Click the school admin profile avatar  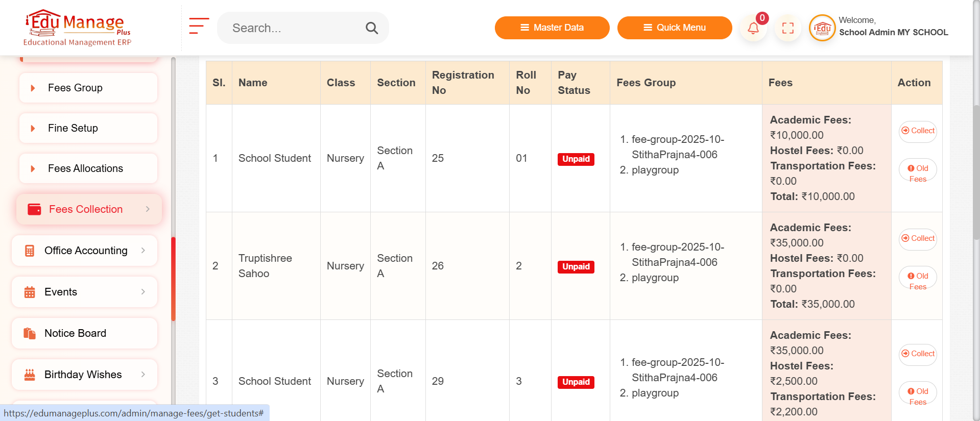[x=822, y=28]
